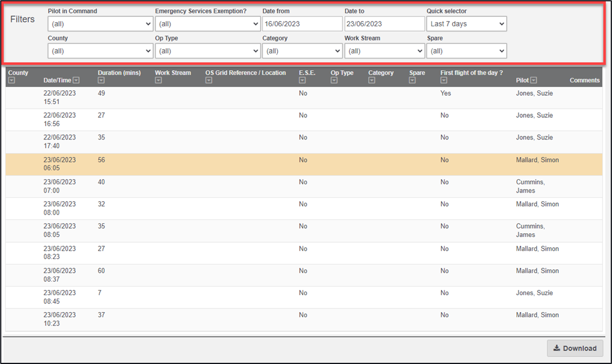Open the Spare column filter icon
This screenshot has width=612, height=364.
(412, 80)
